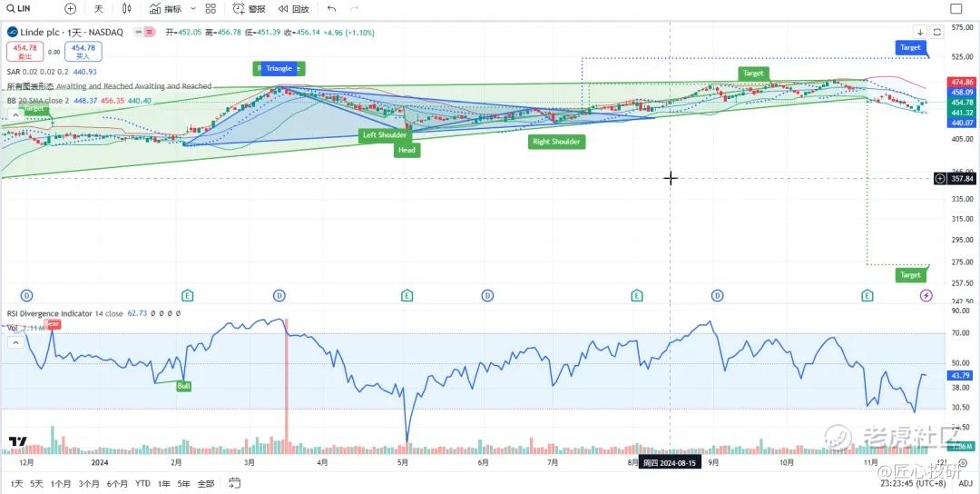Click the sync icon beside the down-arrow

(936, 32)
